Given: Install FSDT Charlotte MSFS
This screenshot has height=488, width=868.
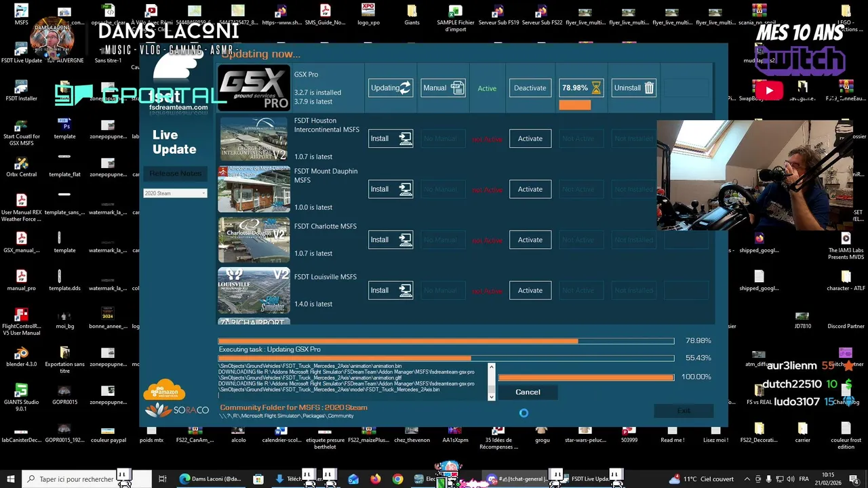Looking at the screenshot, I should click(x=391, y=240).
